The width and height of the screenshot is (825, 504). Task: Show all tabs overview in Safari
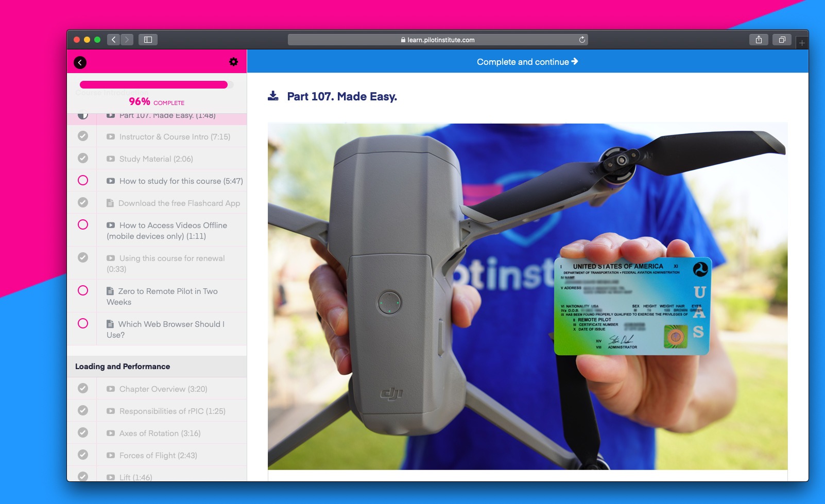(x=782, y=40)
